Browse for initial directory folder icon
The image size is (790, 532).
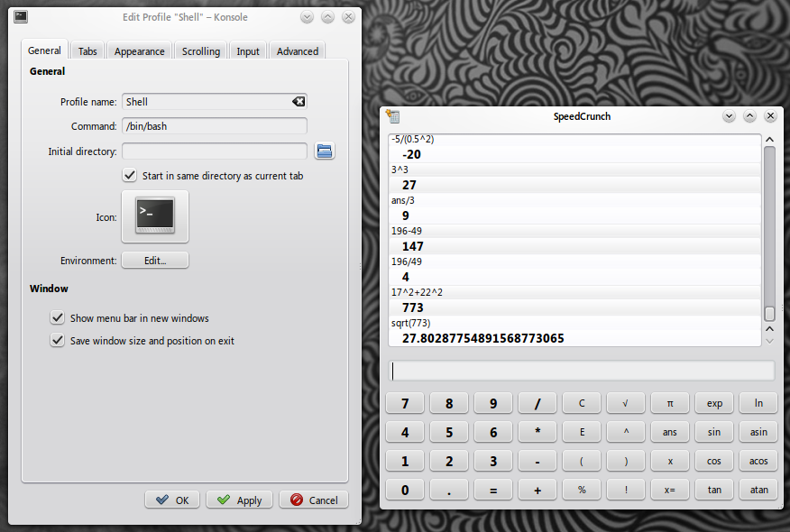[325, 151]
